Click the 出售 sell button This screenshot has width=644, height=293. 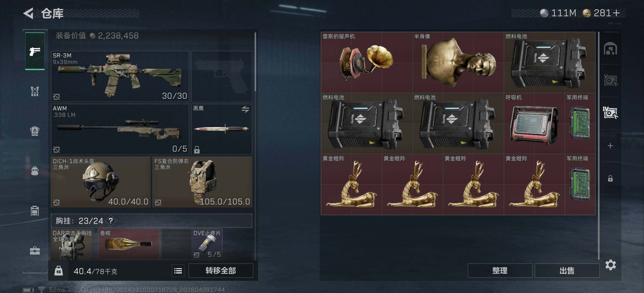point(567,271)
